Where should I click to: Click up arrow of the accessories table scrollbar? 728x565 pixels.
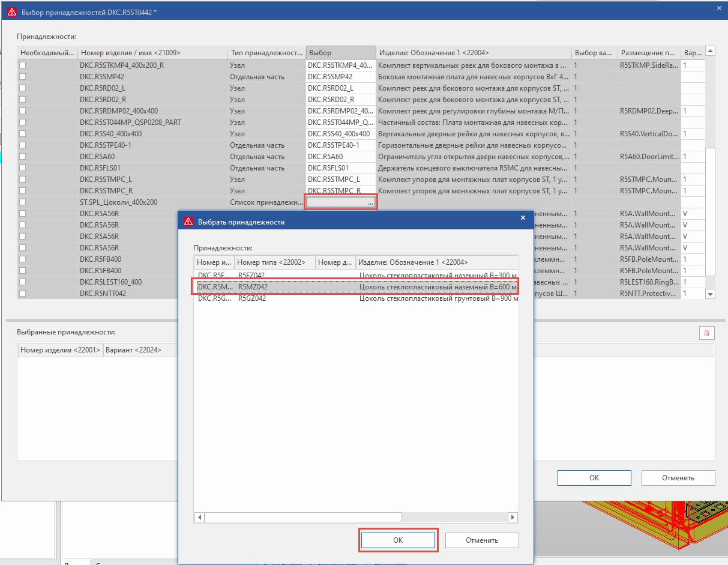711,52
